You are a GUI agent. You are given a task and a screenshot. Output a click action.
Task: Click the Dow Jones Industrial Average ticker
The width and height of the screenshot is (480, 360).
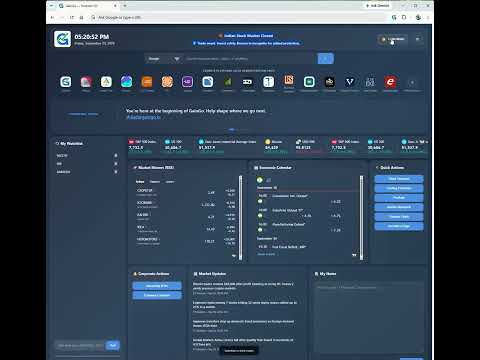[x=228, y=146]
